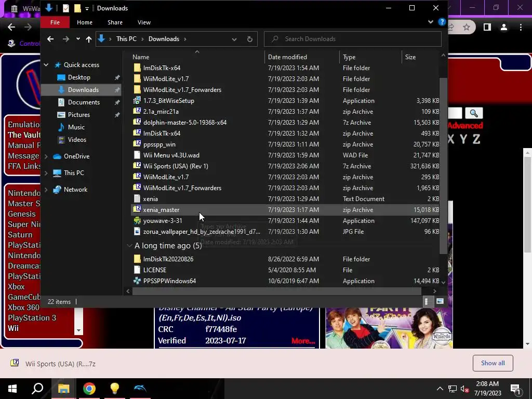Select Videos in the navigation pane
The height and width of the screenshot is (399, 532).
tap(77, 140)
